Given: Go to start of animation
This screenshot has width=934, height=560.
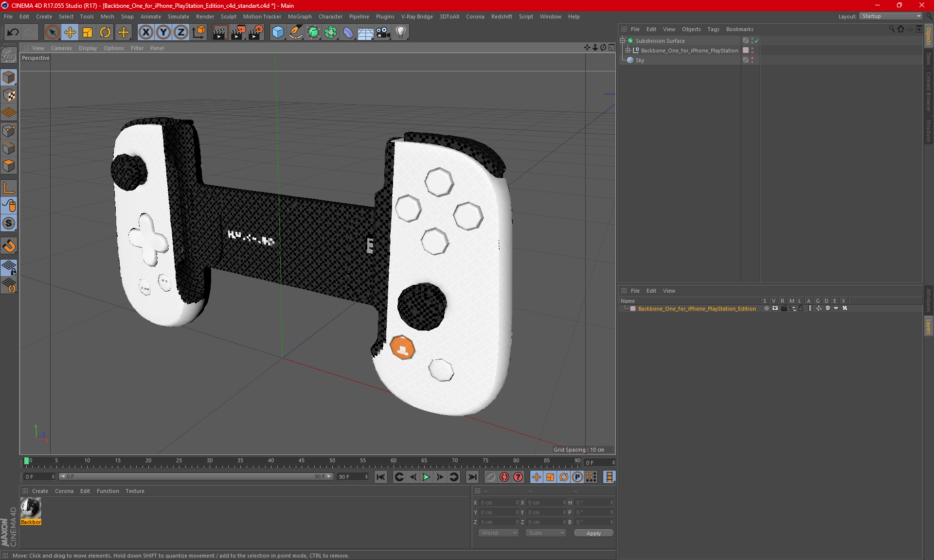Looking at the screenshot, I should coord(381,477).
